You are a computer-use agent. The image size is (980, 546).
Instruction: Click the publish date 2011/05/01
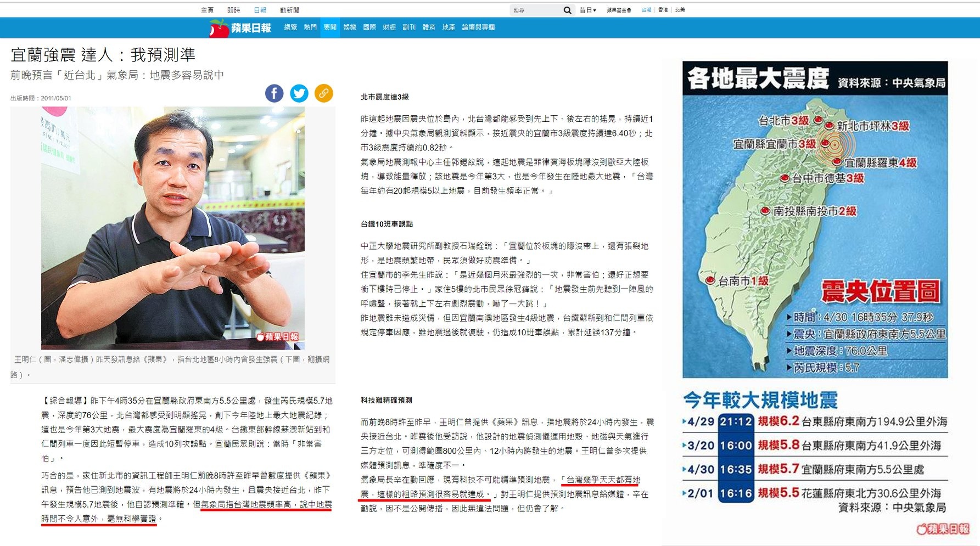[56, 98]
